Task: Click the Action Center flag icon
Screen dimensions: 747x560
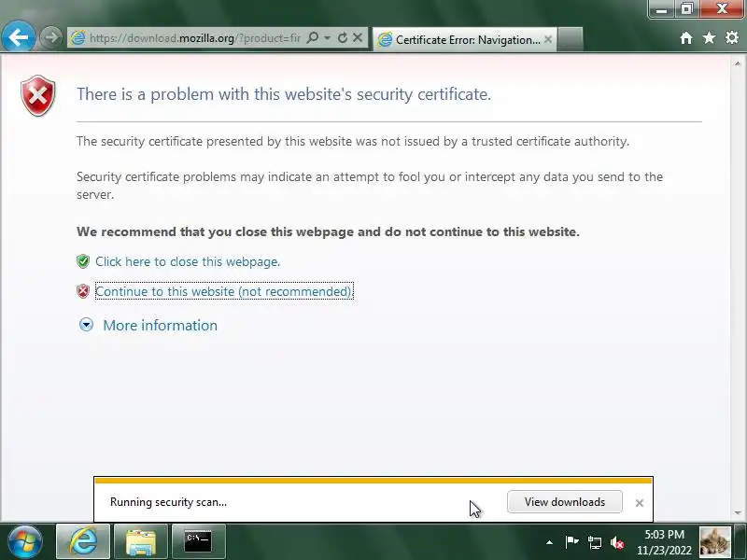Action: pyautogui.click(x=571, y=542)
